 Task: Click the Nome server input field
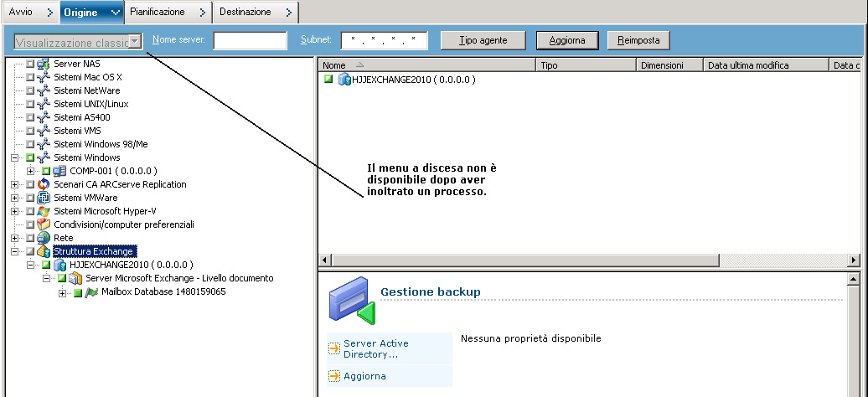pyautogui.click(x=251, y=40)
